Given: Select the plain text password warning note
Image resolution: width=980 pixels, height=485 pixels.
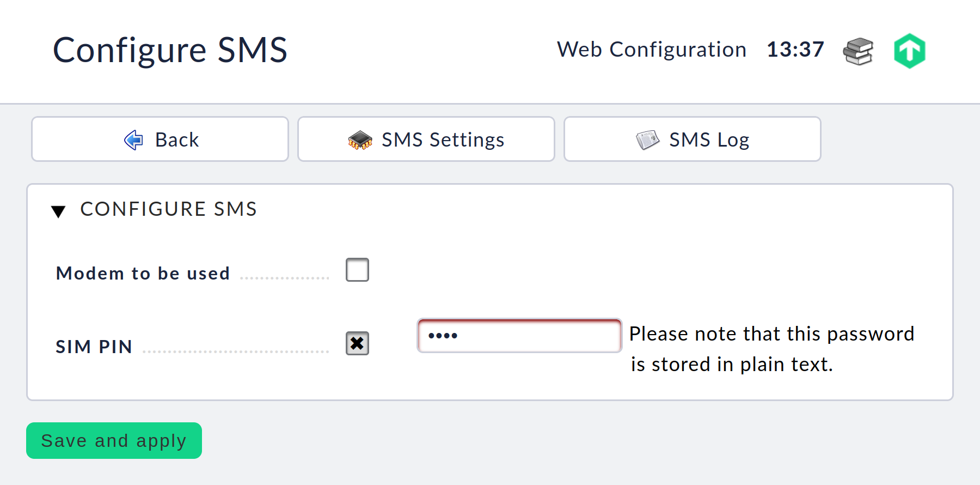Looking at the screenshot, I should pos(772,349).
